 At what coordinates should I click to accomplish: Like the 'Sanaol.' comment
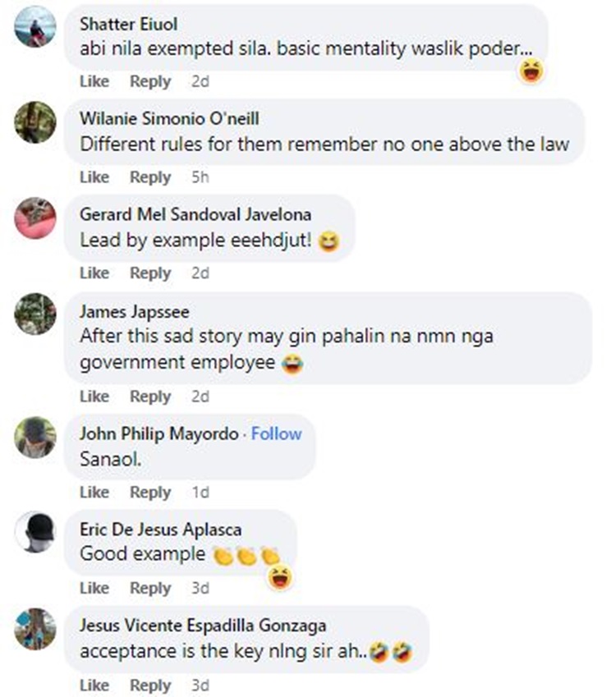(94, 492)
